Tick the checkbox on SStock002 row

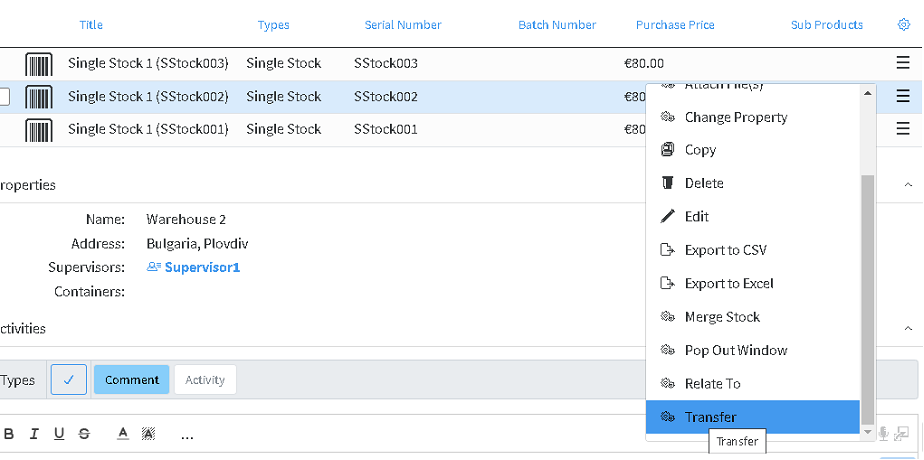(x=4, y=97)
